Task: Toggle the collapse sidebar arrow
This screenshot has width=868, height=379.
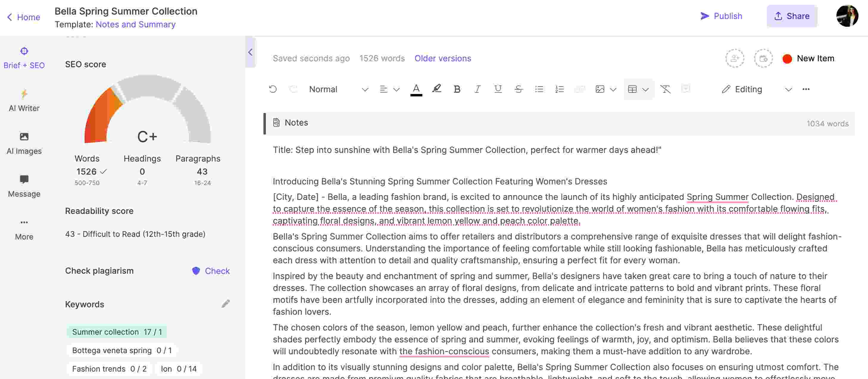Action: (x=250, y=52)
